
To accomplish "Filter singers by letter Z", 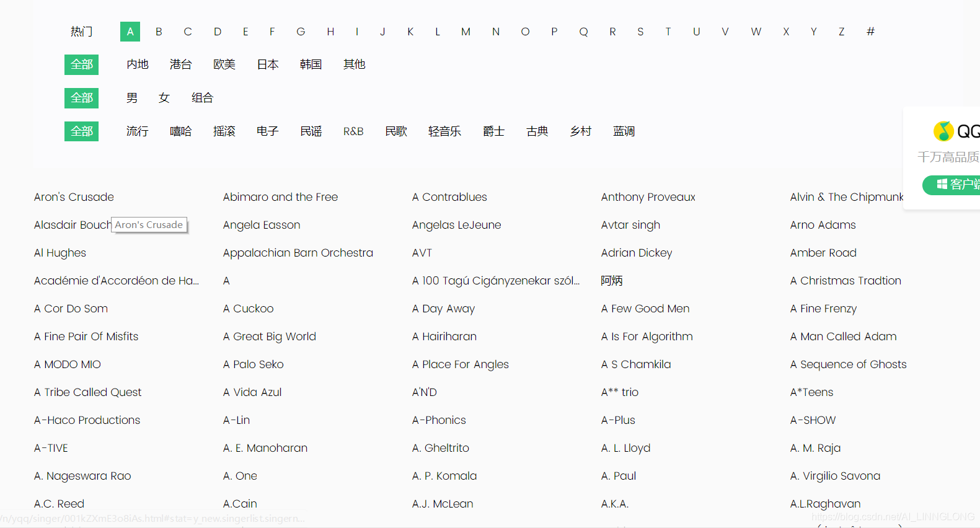I will coord(841,32).
